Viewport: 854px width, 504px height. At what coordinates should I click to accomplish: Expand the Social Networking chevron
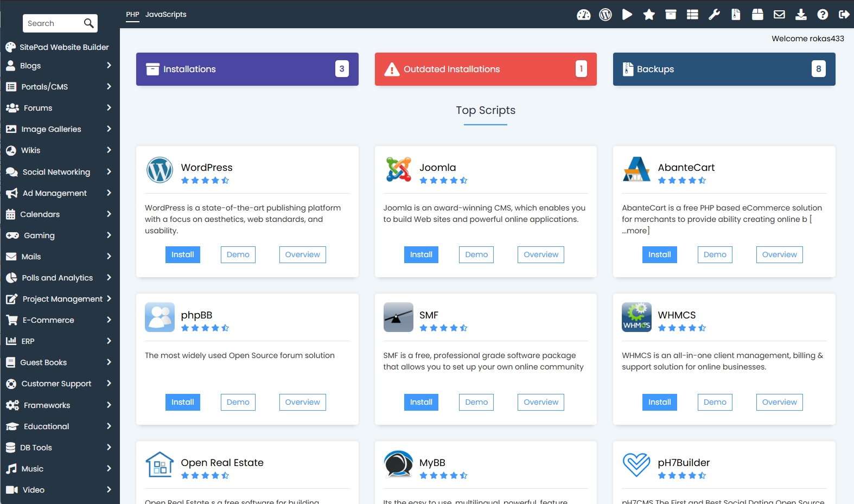(x=109, y=171)
